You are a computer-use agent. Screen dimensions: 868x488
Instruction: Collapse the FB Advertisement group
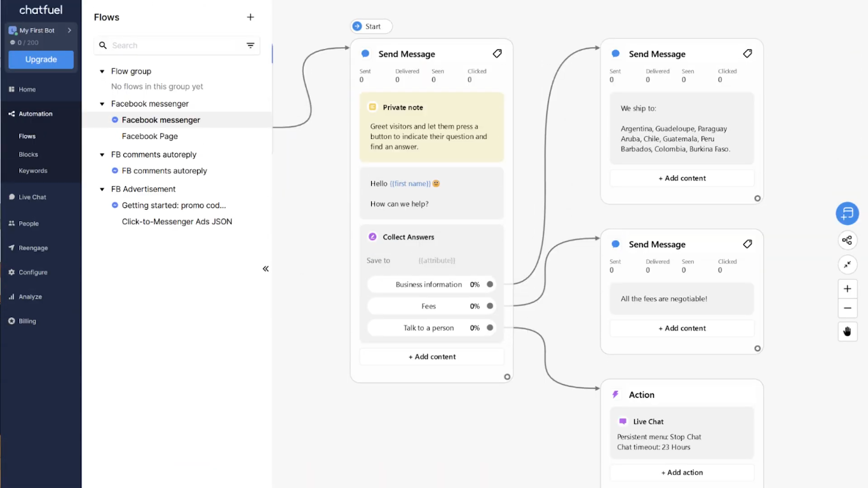pyautogui.click(x=102, y=189)
